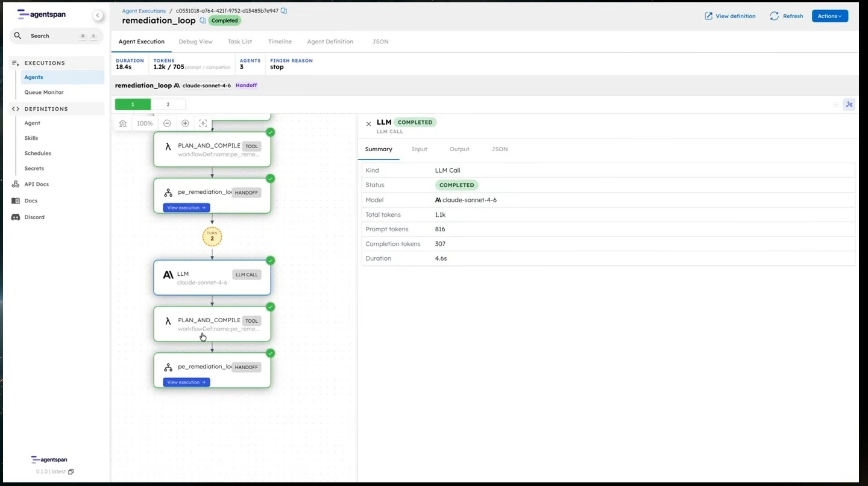Image resolution: width=868 pixels, height=486 pixels.
Task: Open Secrets under Definitions
Action: tap(34, 169)
